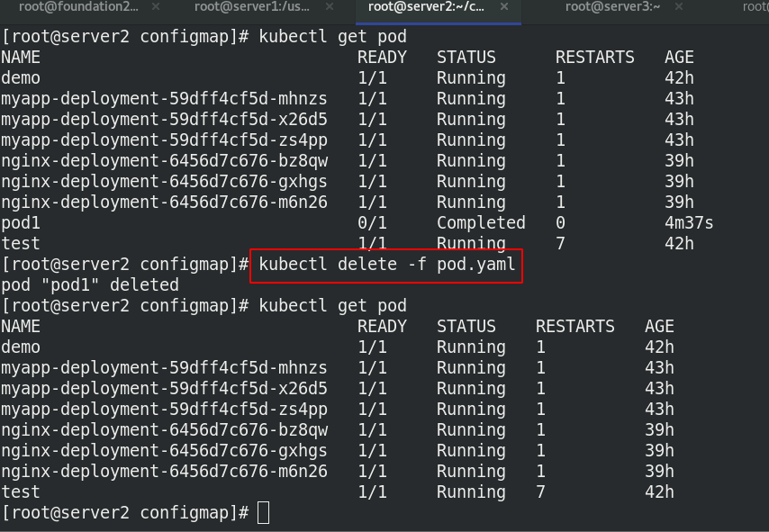This screenshot has height=532, width=769.
Task: Click 'myapp-deployment-59dff4cf5d-x26d5' in the first list
Action: coord(164,119)
